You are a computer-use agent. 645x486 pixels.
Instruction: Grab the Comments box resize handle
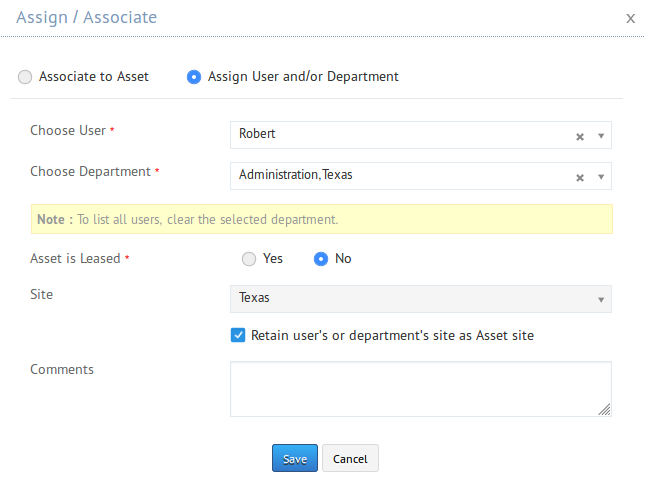tap(605, 410)
